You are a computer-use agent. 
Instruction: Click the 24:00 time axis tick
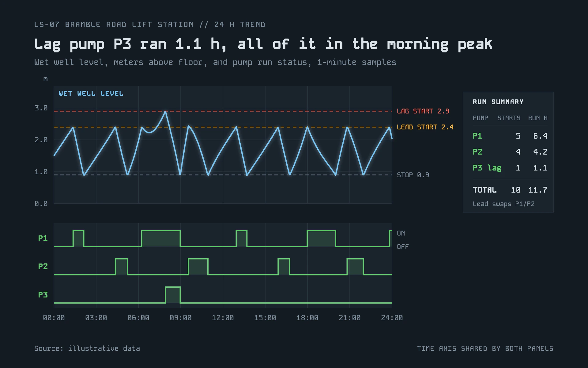coord(392,318)
